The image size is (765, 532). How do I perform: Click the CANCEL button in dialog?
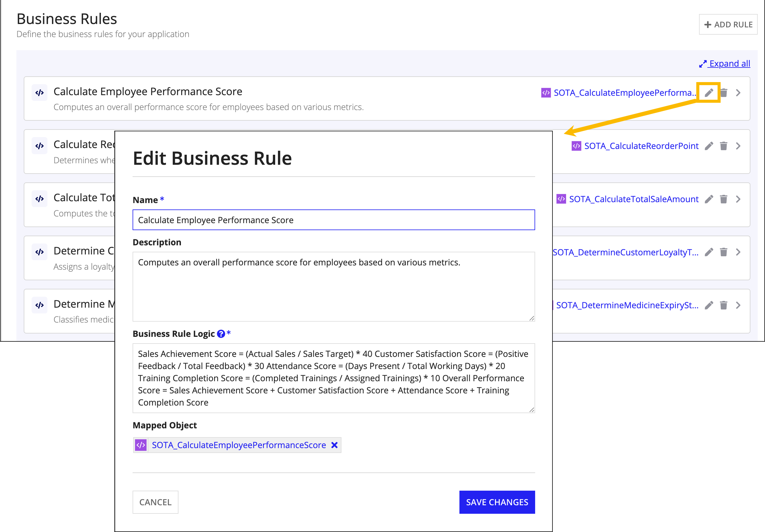pyautogui.click(x=155, y=502)
